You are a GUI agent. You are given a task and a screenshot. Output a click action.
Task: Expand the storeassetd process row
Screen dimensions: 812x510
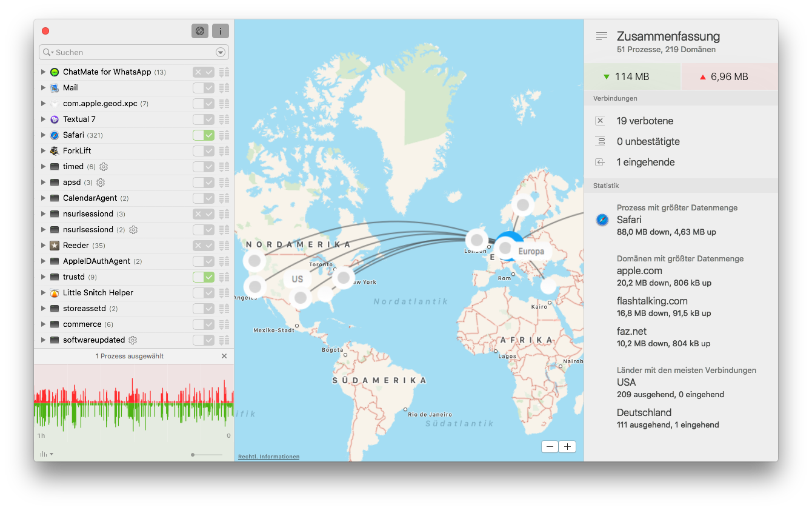coord(43,309)
